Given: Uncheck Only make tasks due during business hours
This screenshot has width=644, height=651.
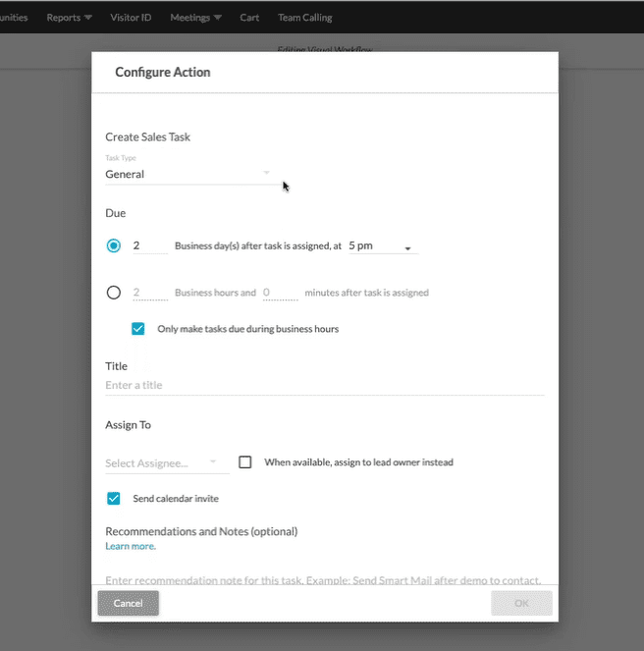Looking at the screenshot, I should pos(138,329).
